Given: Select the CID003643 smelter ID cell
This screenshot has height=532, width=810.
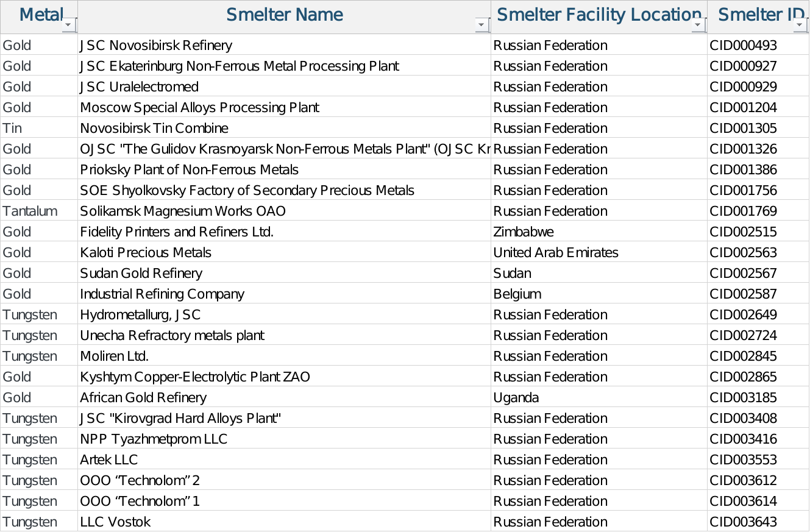Looking at the screenshot, I should (743, 522).
